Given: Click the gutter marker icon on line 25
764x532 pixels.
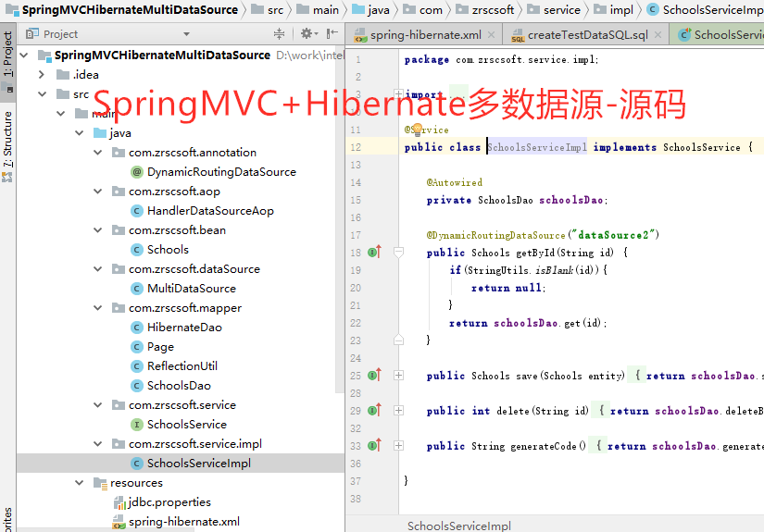Looking at the screenshot, I should tap(374, 376).
